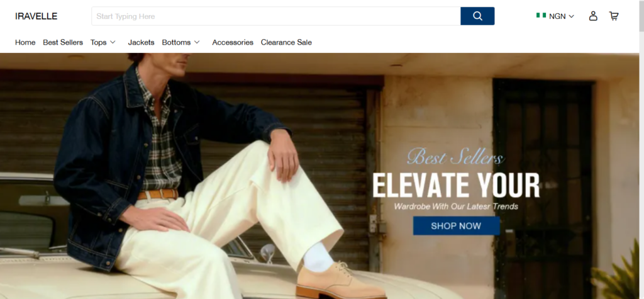Expand the Bottoms menu chevron
Viewport: 644px width, 299px height.
point(197,42)
